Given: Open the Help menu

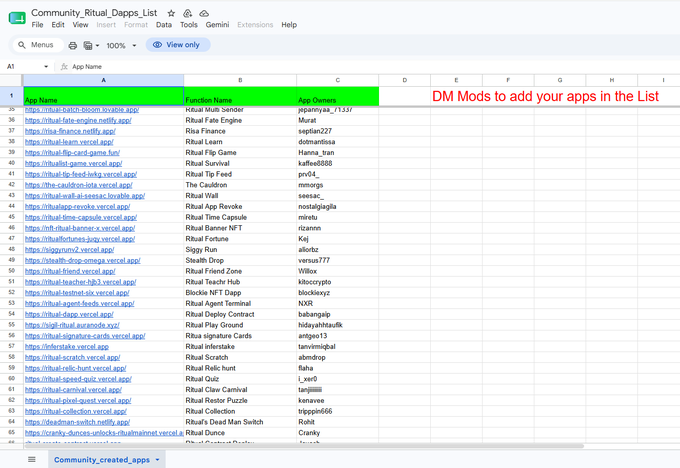Looking at the screenshot, I should 289,25.
